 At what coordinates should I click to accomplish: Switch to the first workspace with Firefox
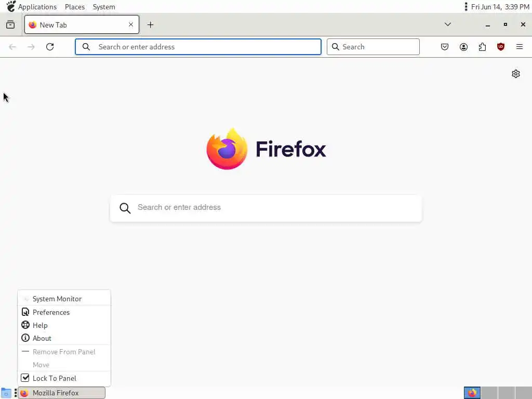click(472, 393)
